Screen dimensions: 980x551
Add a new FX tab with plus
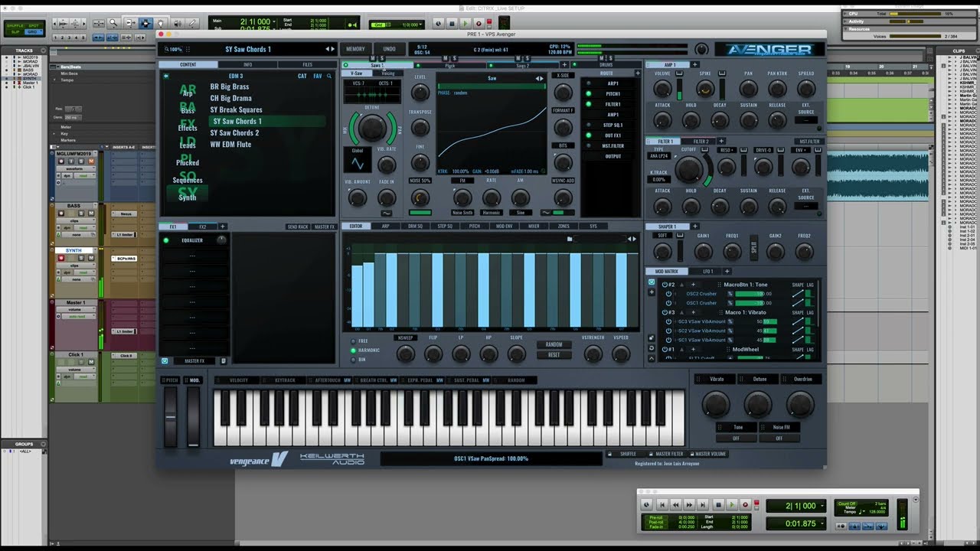223,227
